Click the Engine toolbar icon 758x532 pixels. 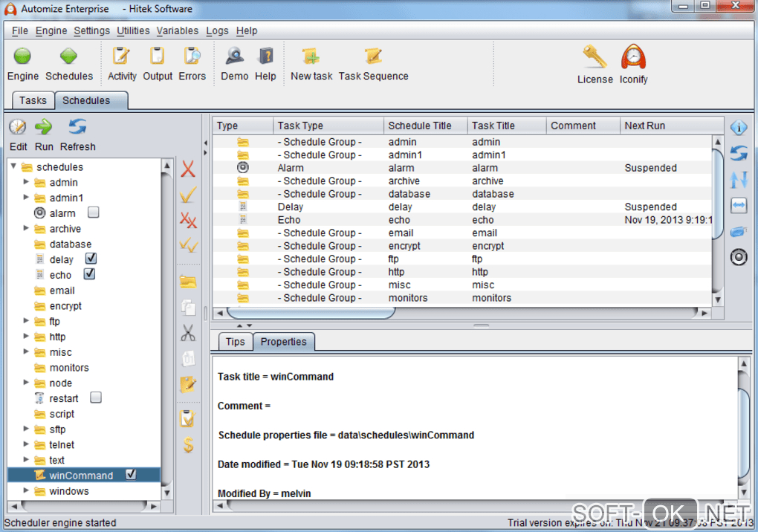coord(22,57)
